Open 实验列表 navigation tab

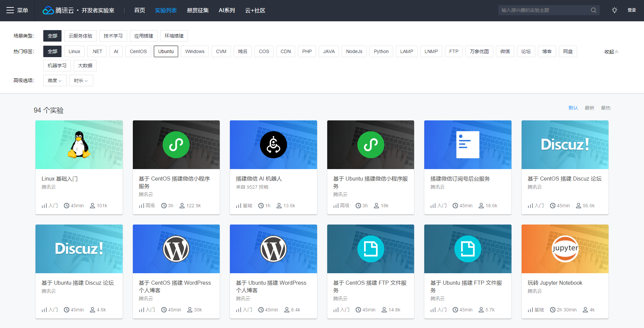(x=166, y=10)
